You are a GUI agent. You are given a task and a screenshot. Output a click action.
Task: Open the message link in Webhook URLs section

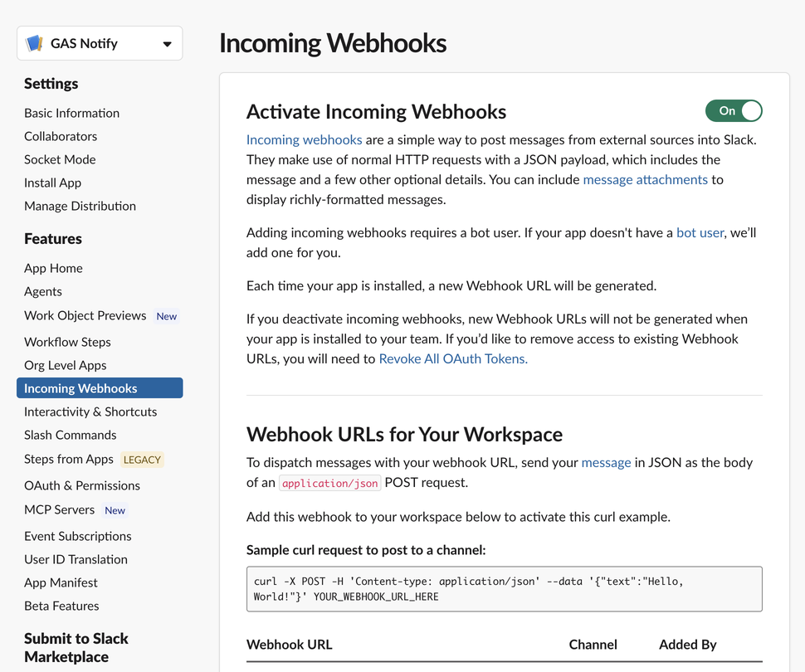[x=606, y=463]
